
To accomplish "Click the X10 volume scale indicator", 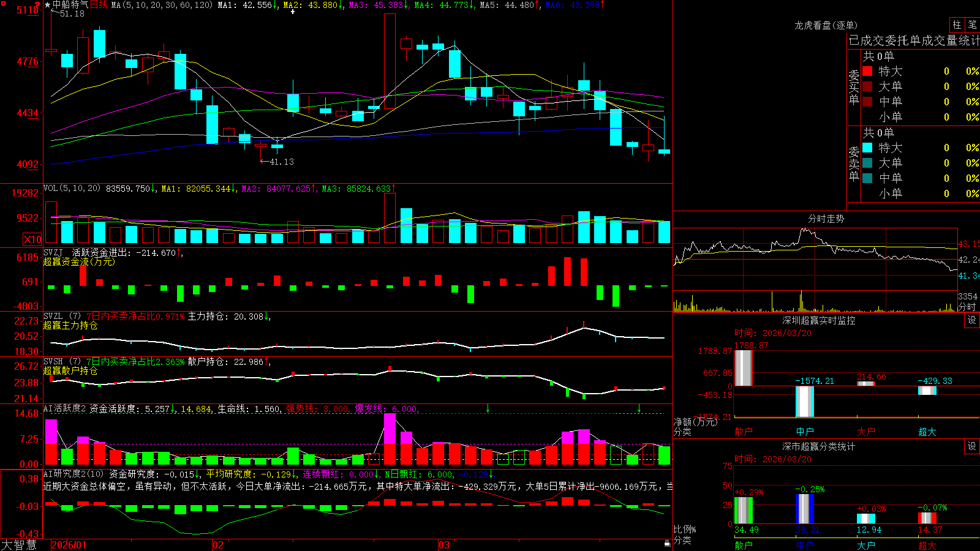I will pos(32,239).
